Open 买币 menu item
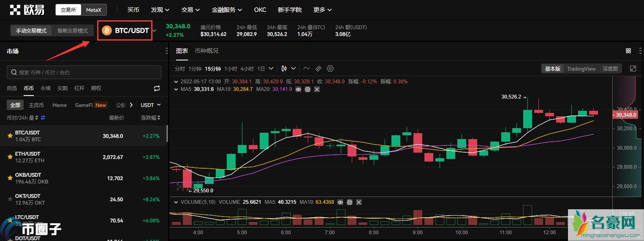The height and width of the screenshot is (241, 644). point(133,9)
